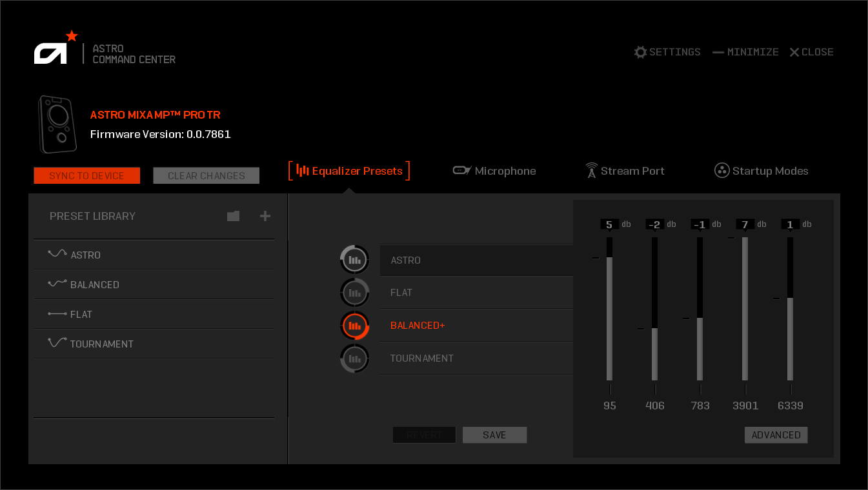868x490 pixels.
Task: Click the TOURNAMENT preset curve icon in library
Action: [57, 343]
